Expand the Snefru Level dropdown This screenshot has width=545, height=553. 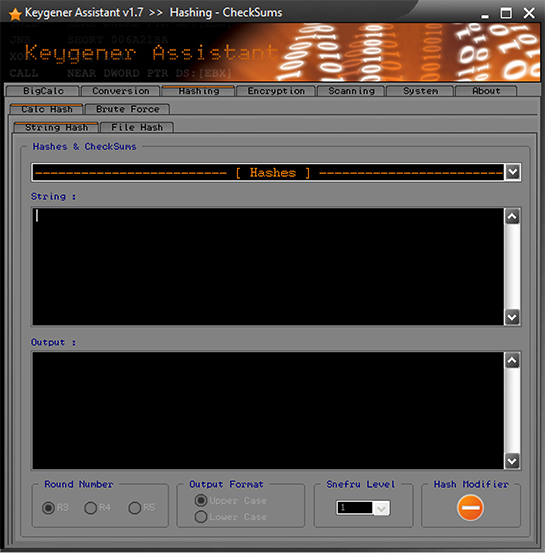(x=381, y=508)
